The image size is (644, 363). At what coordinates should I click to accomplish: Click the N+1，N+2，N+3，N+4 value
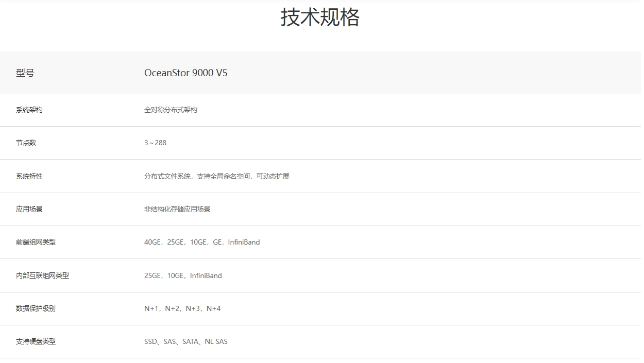coord(182,308)
